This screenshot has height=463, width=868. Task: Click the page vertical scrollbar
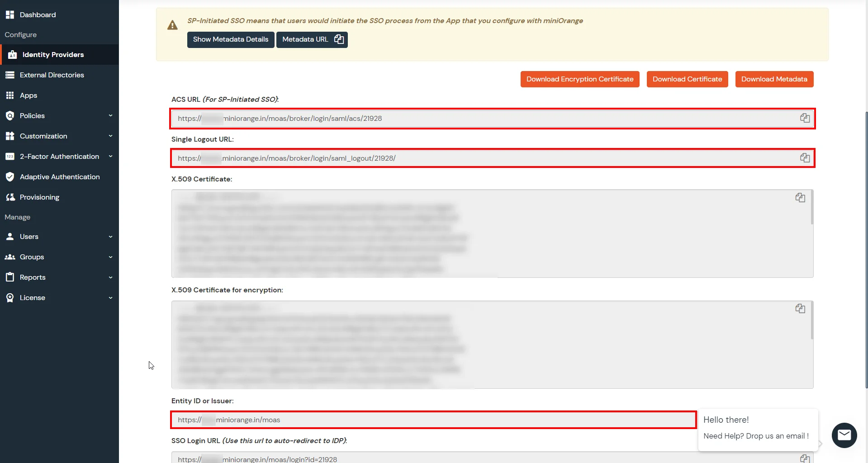click(x=866, y=249)
